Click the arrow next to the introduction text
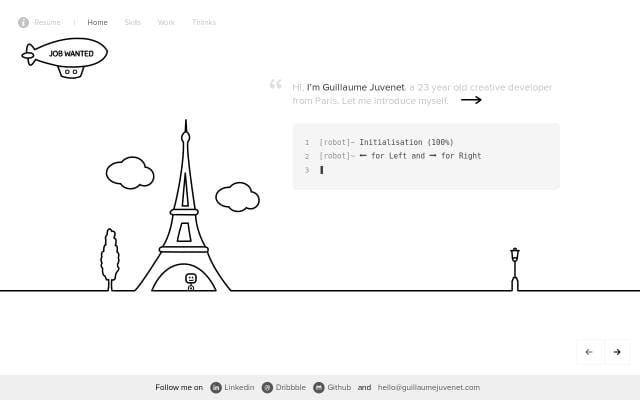 point(471,100)
